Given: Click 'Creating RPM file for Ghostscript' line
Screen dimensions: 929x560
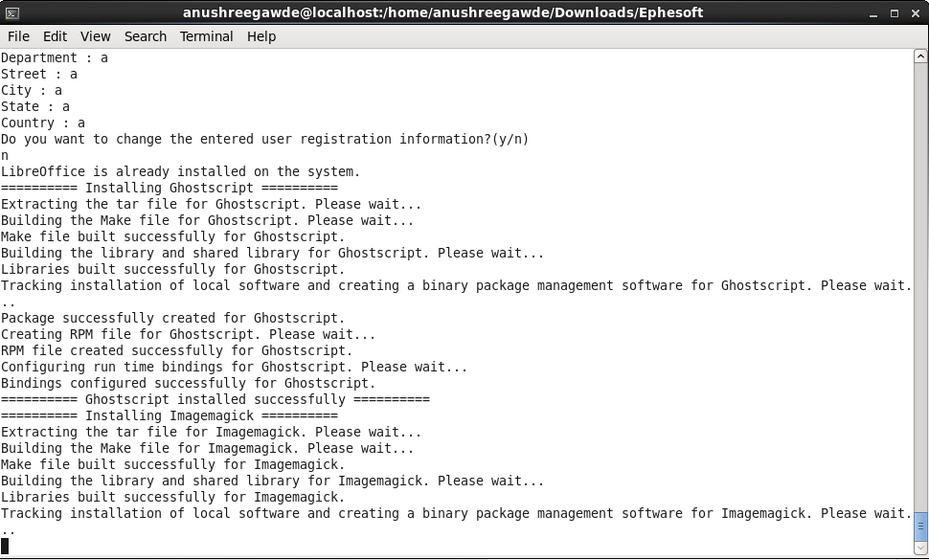Looking at the screenshot, I should 189,334.
